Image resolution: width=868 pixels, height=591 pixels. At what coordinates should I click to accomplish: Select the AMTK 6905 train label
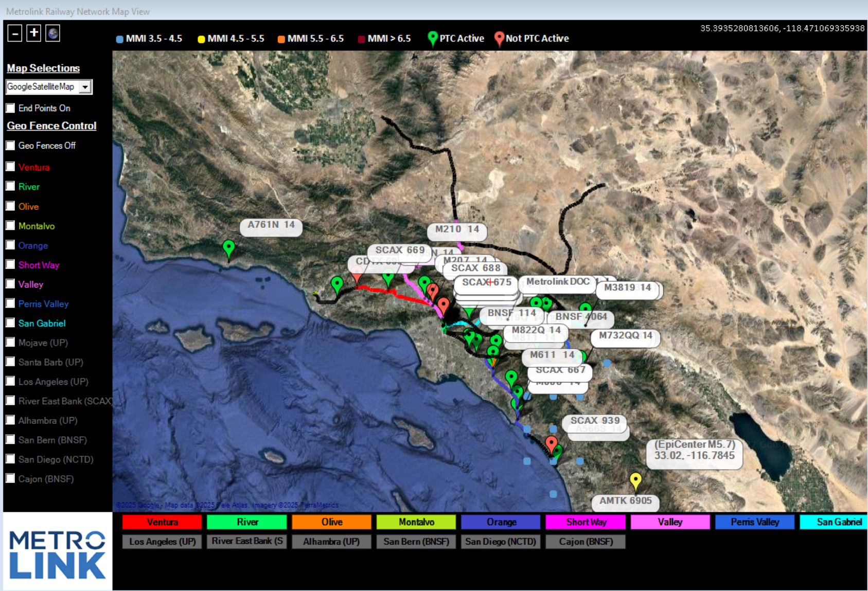pyautogui.click(x=625, y=501)
